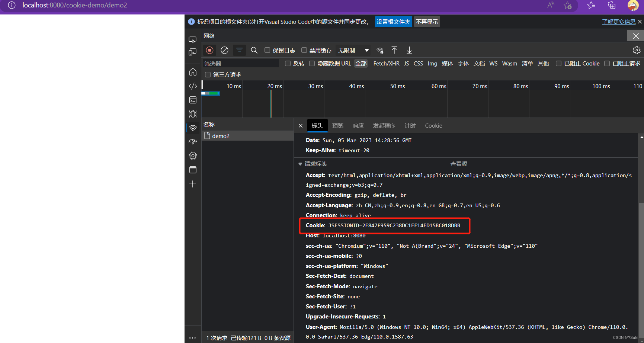644x343 pixels.
Task: Switch to the 响应 tab
Action: point(358,126)
